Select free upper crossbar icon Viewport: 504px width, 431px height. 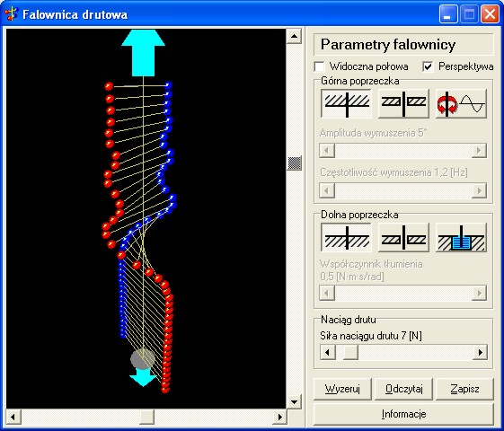tap(403, 103)
